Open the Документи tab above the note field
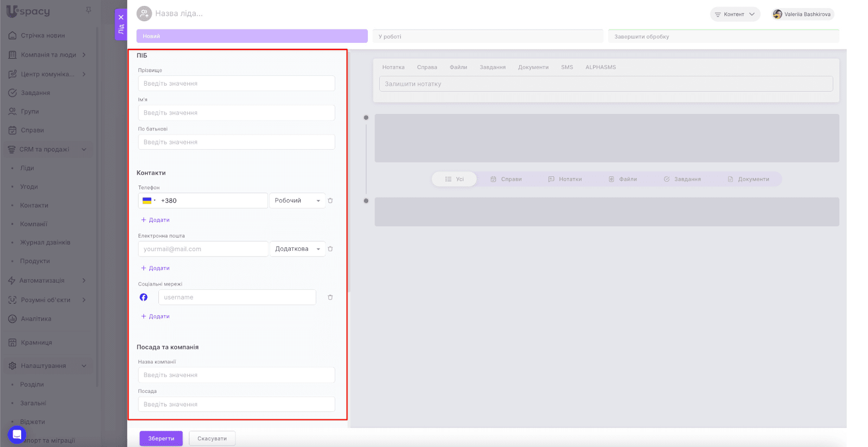 click(533, 67)
